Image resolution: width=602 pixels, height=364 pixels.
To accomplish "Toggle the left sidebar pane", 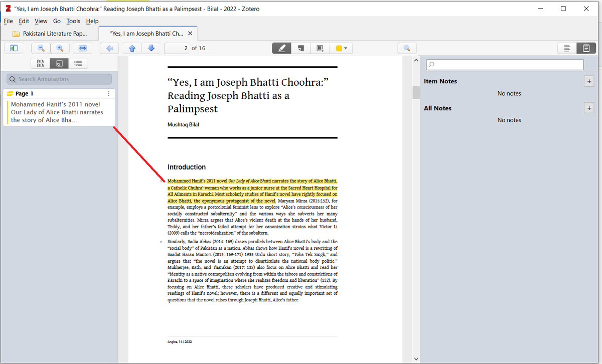I will (x=14, y=48).
